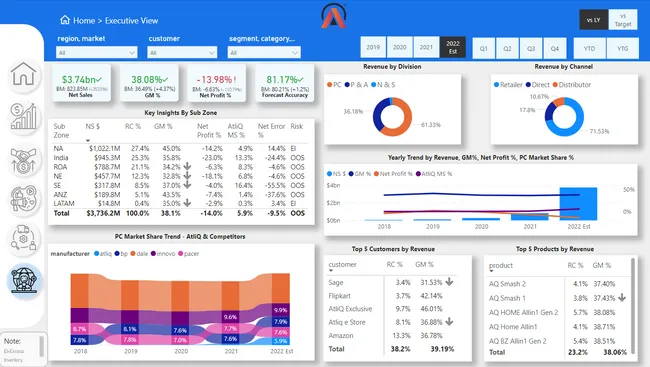Open the Supply Chain view sidebar icon
The width and height of the screenshot is (650, 367).
coord(24,238)
